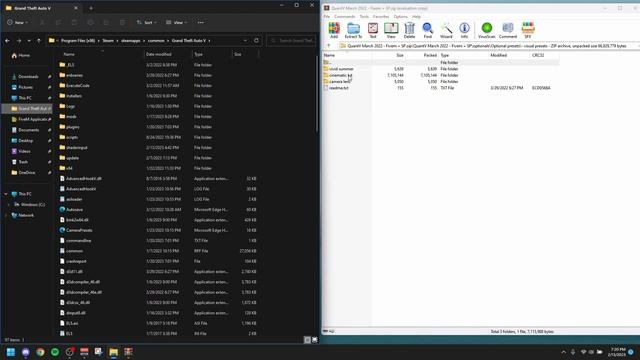Select the parent '..' folder row in WinRAR

point(441,62)
